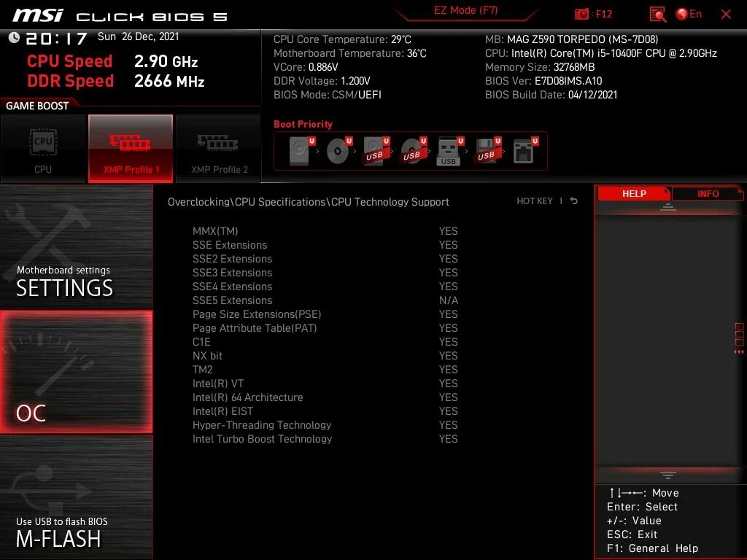Click the DDR Speed 2666 MHz value
Viewport: 747px width, 560px height.
point(169,81)
